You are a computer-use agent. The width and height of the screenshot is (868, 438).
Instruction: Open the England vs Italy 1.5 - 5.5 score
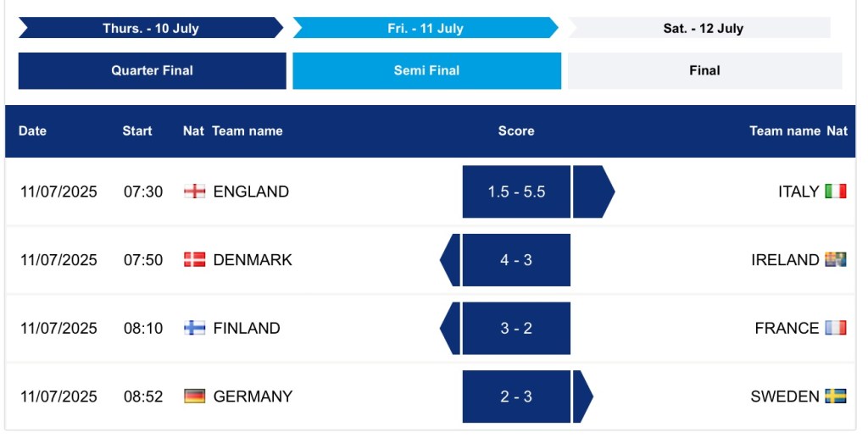516,192
